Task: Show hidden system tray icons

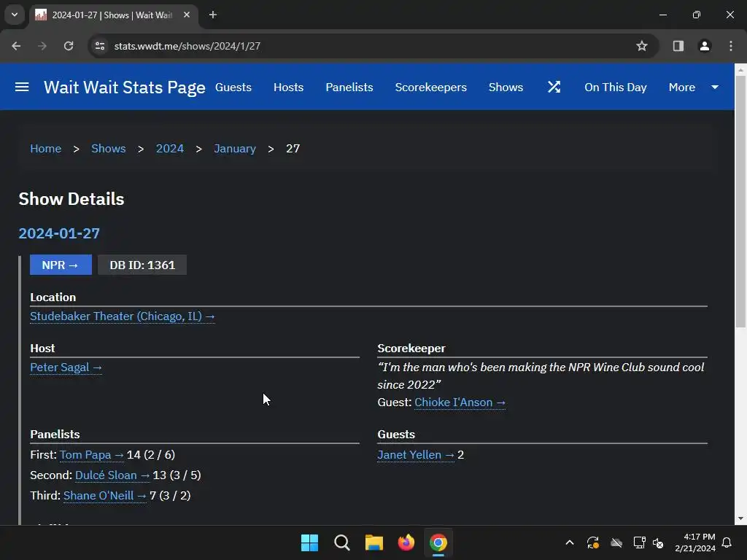Action: click(570, 542)
